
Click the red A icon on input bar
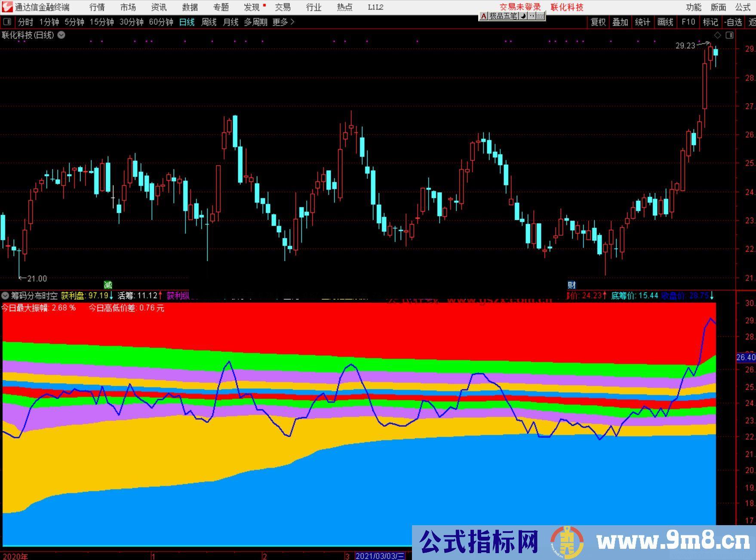pyautogui.click(x=483, y=16)
